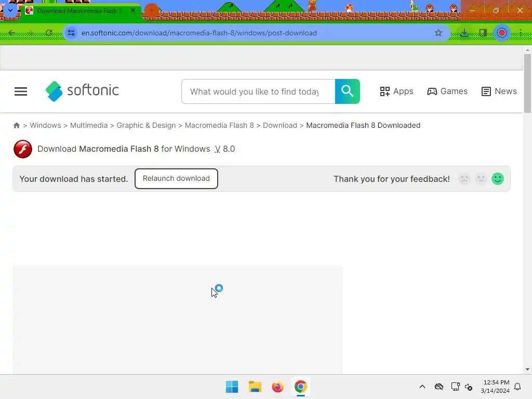This screenshot has height=399, width=532.
Task: Close the Download Macromedia Flash tab
Action: (x=133, y=10)
